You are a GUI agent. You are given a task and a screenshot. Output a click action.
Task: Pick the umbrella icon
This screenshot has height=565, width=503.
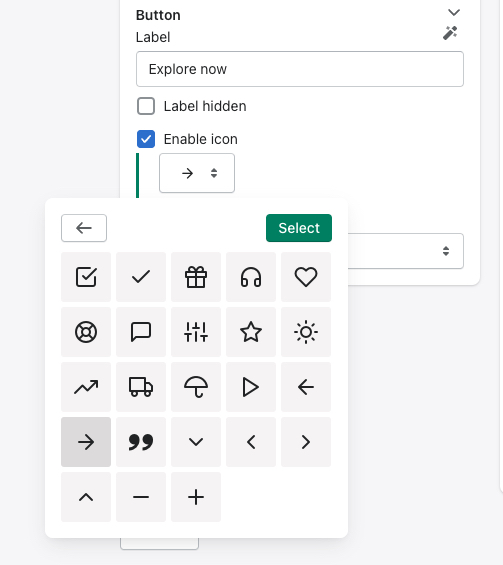pyautogui.click(x=196, y=387)
